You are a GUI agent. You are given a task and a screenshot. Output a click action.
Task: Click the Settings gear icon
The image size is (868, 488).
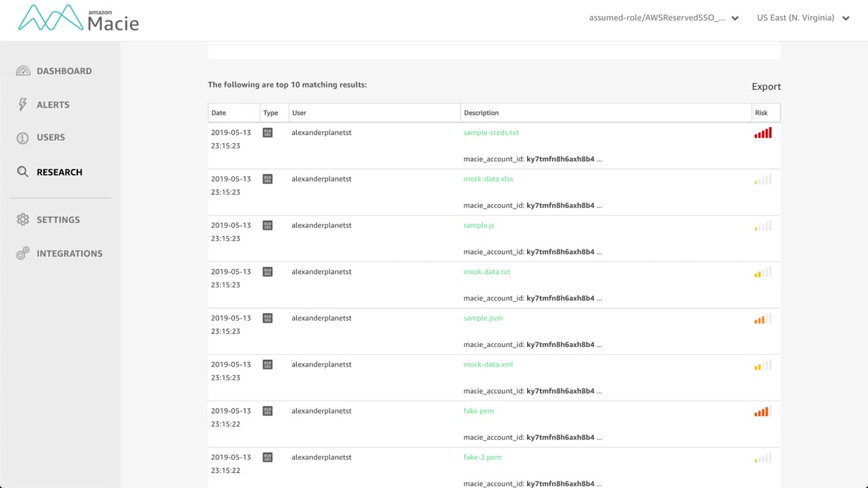point(23,220)
